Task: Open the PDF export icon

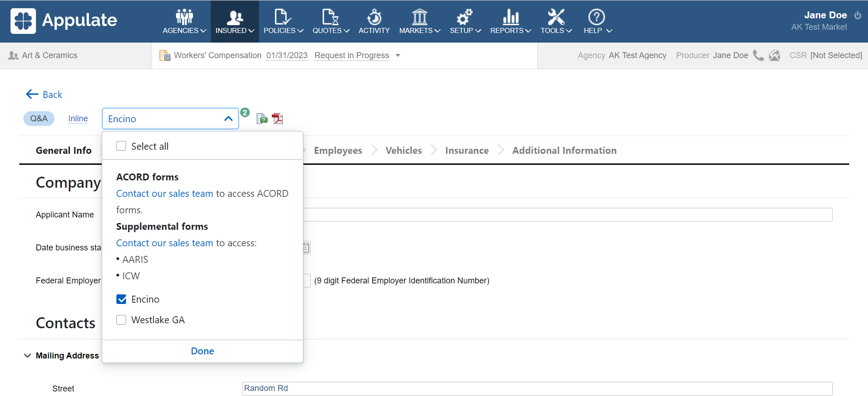Action: (x=277, y=119)
